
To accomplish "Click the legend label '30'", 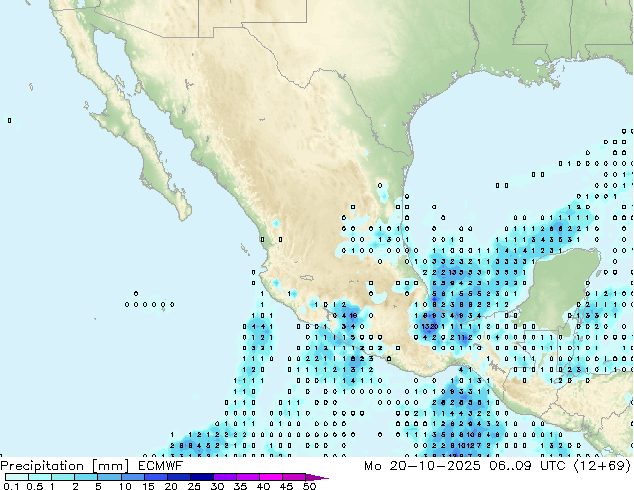I will pos(217,486).
